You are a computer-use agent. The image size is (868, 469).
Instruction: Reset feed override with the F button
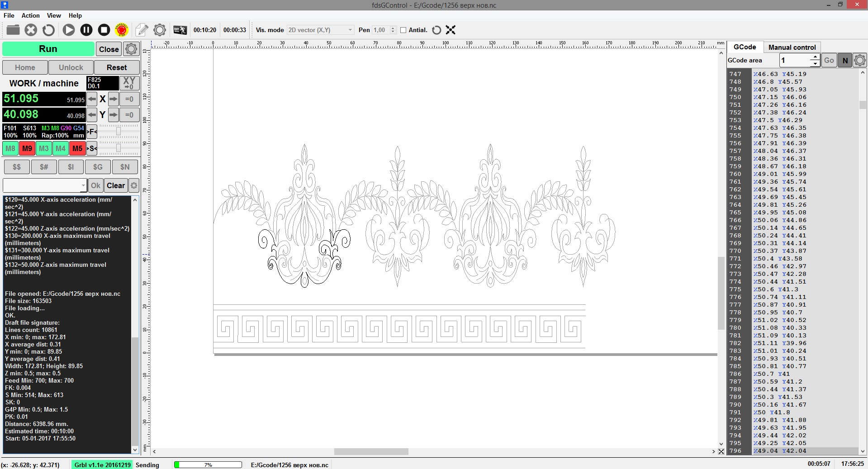(x=92, y=132)
